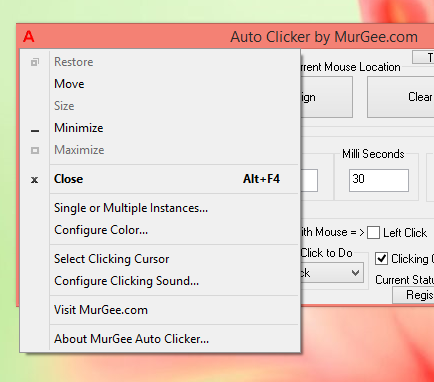This screenshot has height=382, width=434.
Task: Select Move in the system menu
Action: (x=159, y=84)
